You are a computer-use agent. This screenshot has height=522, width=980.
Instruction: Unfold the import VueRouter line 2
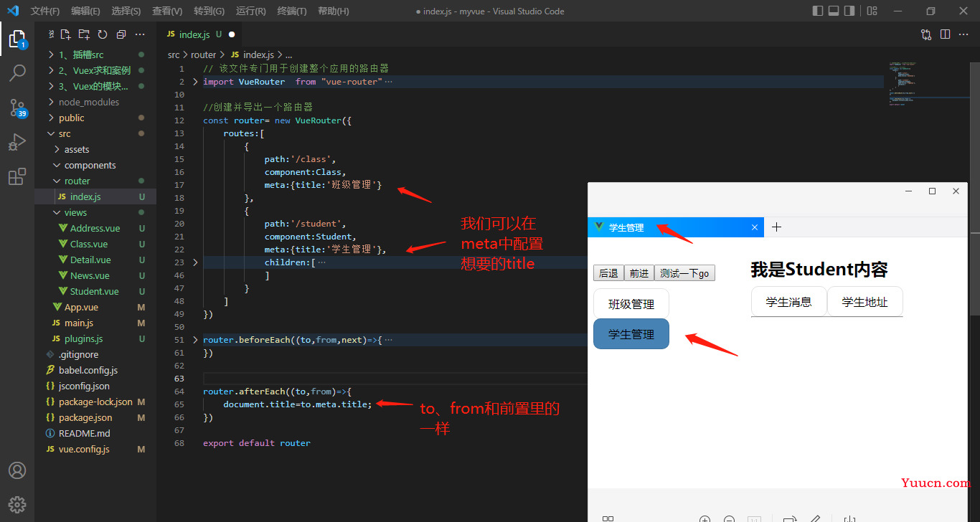pos(195,82)
